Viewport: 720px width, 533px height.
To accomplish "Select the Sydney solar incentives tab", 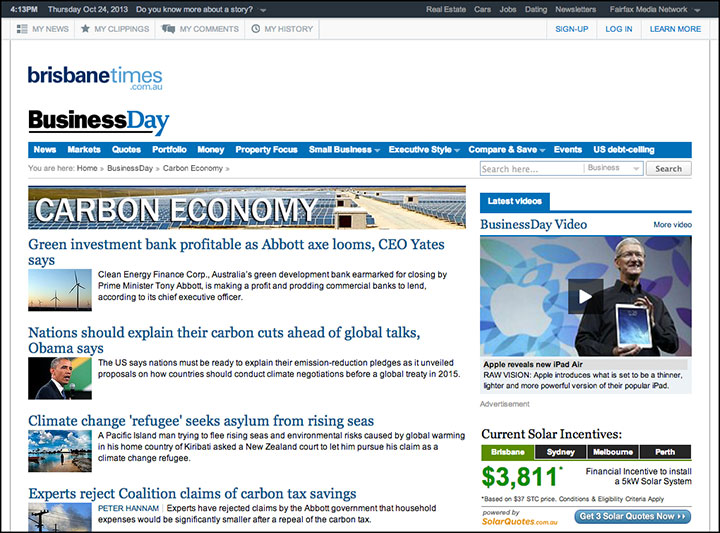I will click(560, 452).
